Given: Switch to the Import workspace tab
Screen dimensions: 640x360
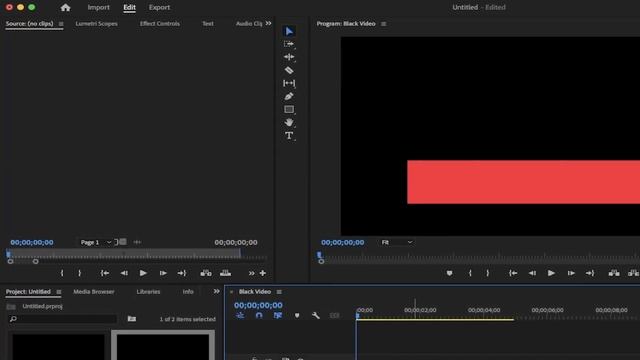Looking at the screenshot, I should (98, 7).
